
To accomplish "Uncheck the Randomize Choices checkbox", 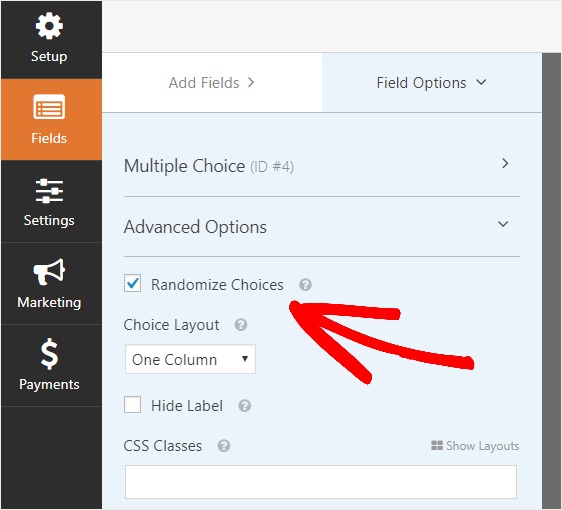I will (132, 283).
